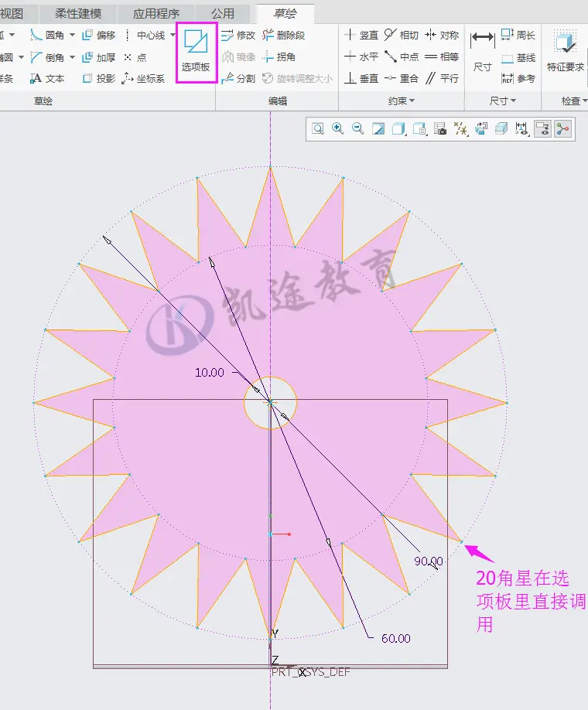Click the 尺寸 dimension tool

tap(483, 51)
